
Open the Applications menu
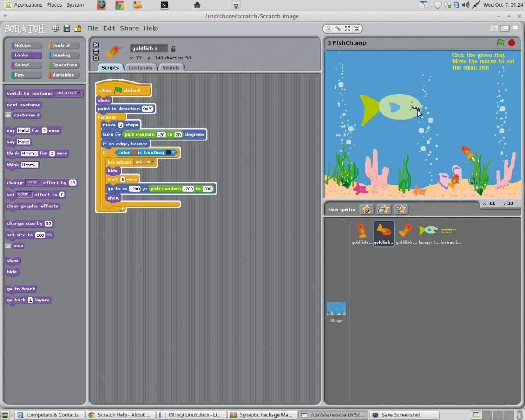[x=28, y=5]
